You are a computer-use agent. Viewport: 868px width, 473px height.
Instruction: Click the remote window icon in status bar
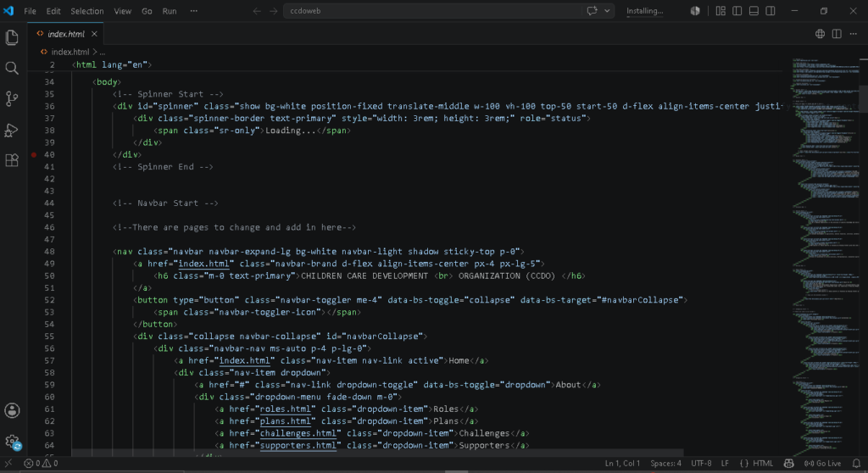coord(8,464)
